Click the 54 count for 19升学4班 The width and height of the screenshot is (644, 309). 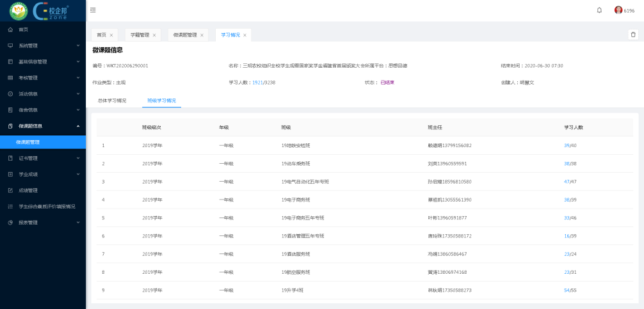[567, 290]
